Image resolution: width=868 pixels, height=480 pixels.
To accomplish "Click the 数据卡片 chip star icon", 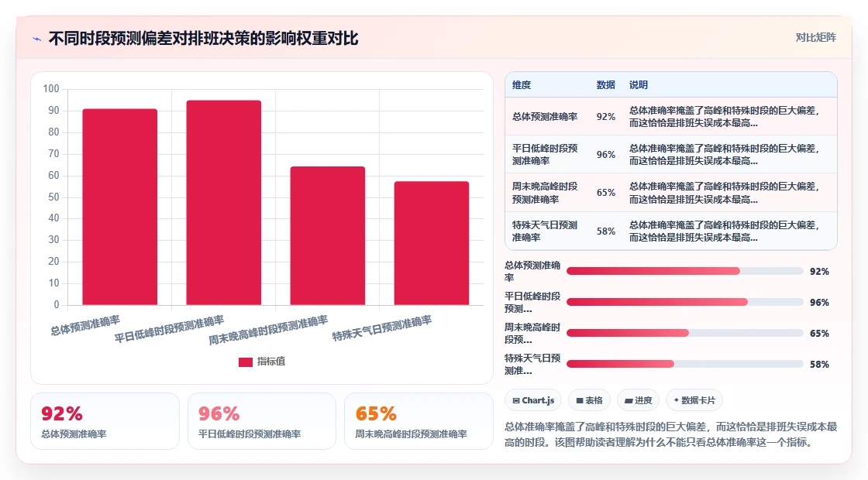I will tap(676, 400).
